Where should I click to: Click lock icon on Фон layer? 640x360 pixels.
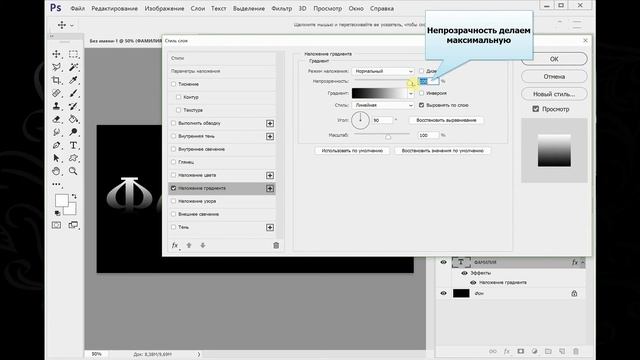[574, 293]
